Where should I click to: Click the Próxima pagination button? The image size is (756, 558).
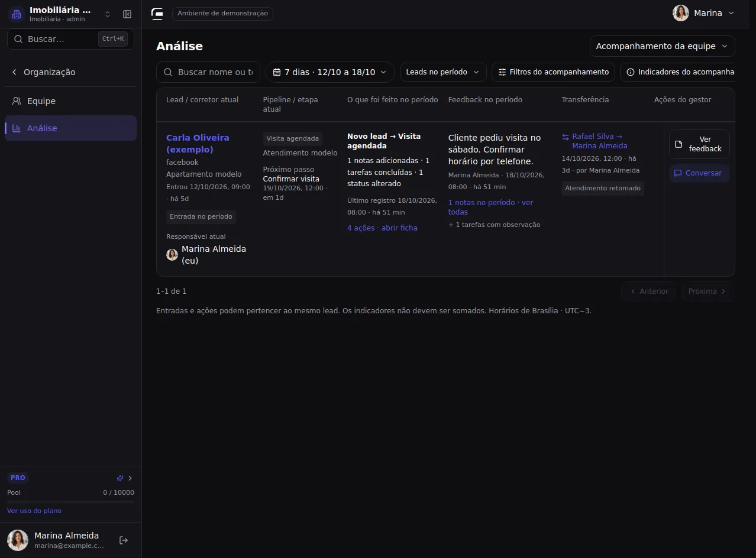click(x=707, y=291)
